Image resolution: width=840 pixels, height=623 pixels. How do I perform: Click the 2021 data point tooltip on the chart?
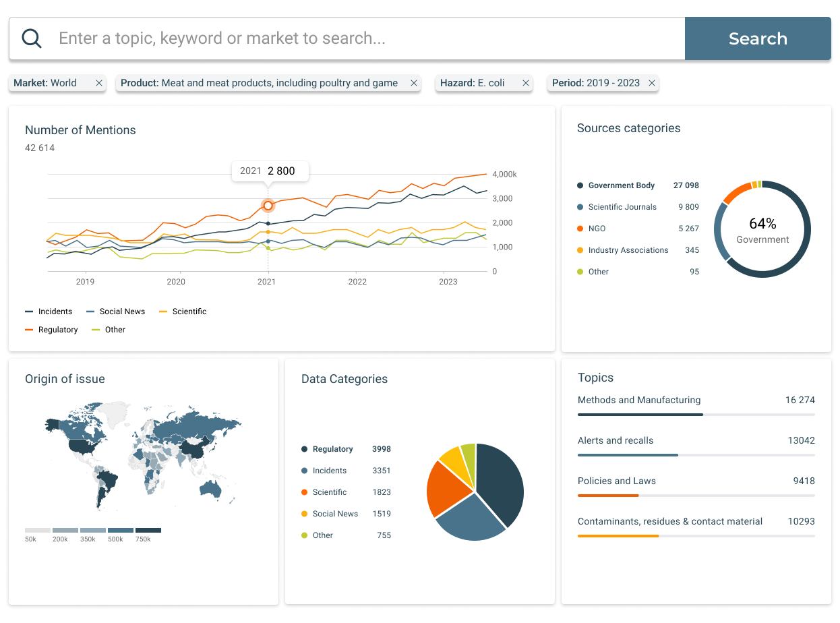pyautogui.click(x=270, y=171)
